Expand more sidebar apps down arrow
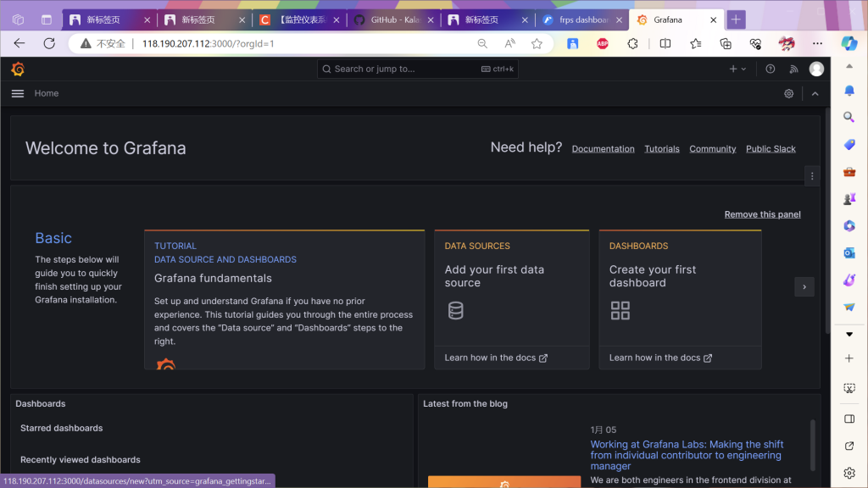Viewport: 868px width, 488px height. [x=849, y=334]
